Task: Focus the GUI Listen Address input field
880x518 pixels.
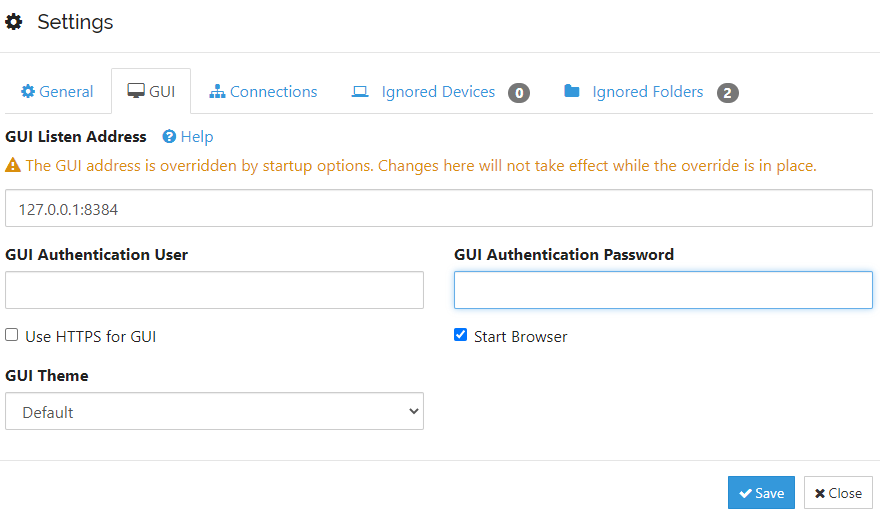Action: tap(439, 208)
